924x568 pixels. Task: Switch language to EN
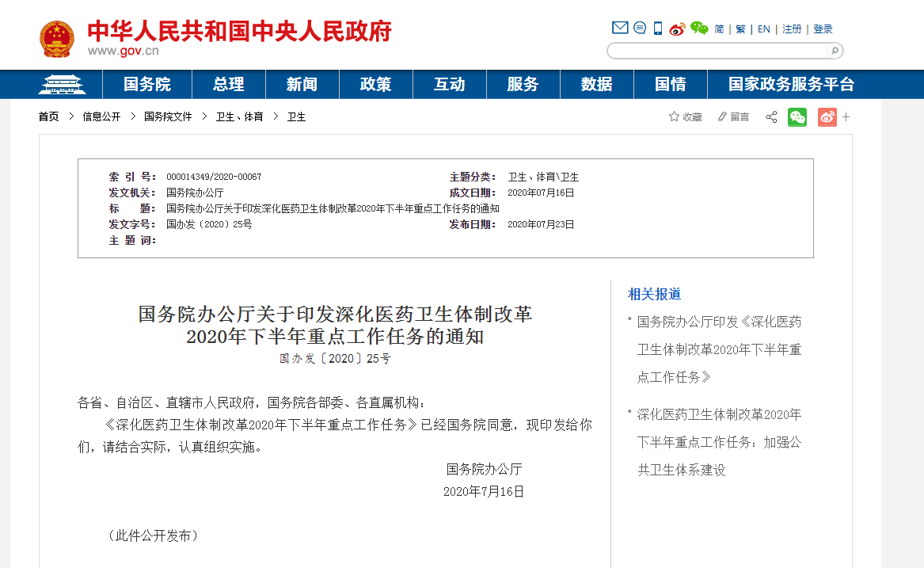pos(764,29)
